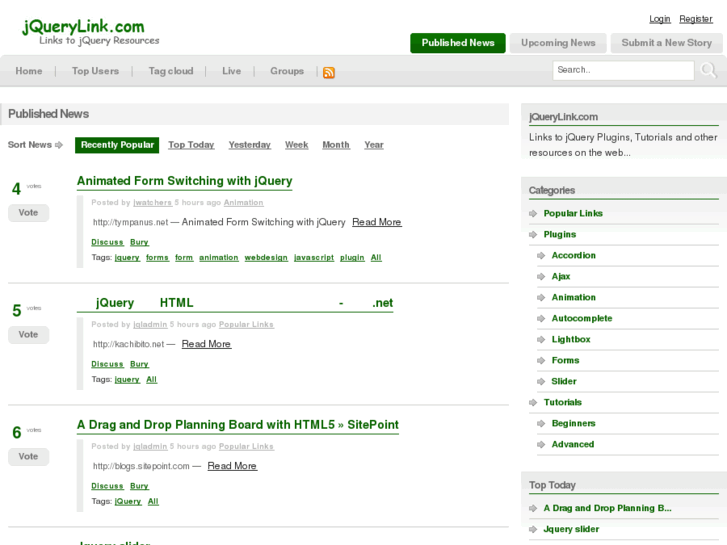Open Slider subcategory
The height and width of the screenshot is (545, 727).
pos(564,381)
